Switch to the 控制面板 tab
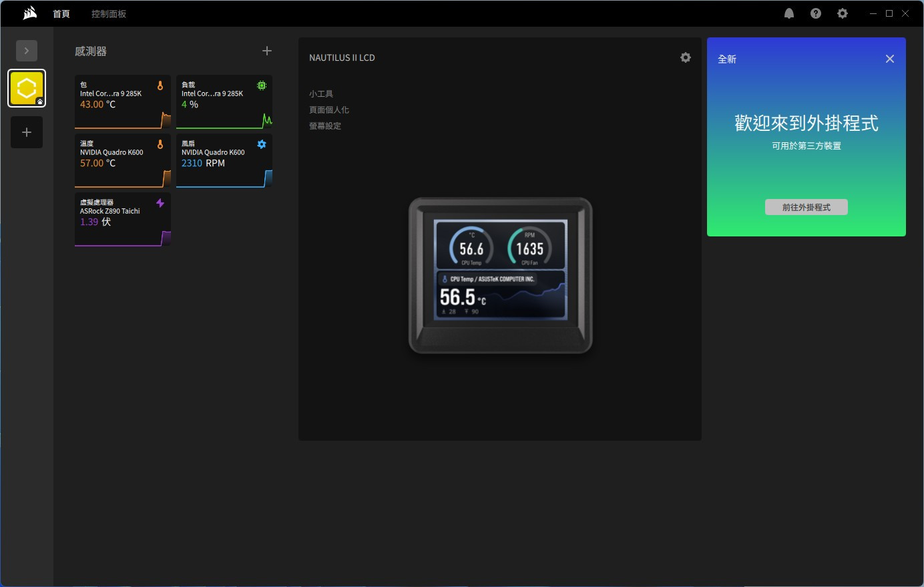 tap(109, 14)
